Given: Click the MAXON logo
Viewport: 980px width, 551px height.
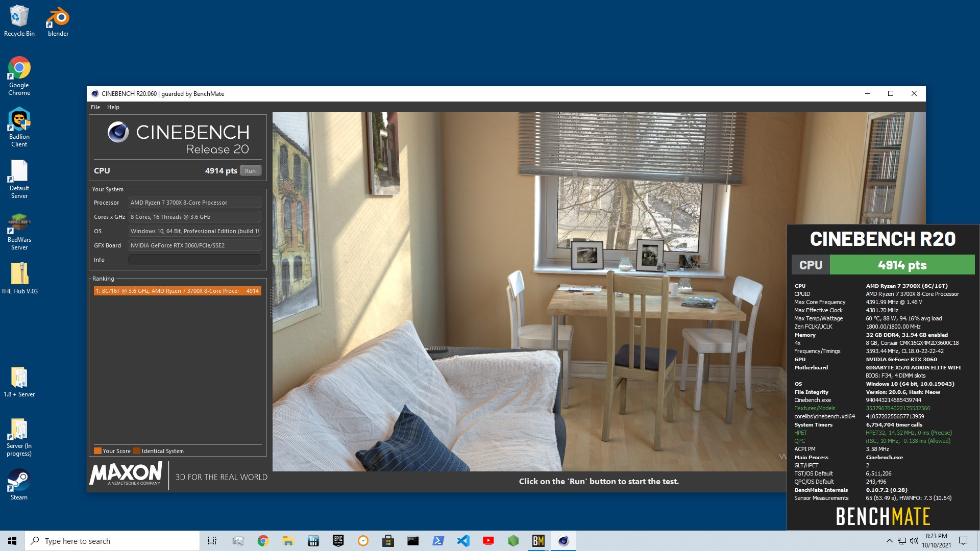Looking at the screenshot, I should tap(126, 474).
